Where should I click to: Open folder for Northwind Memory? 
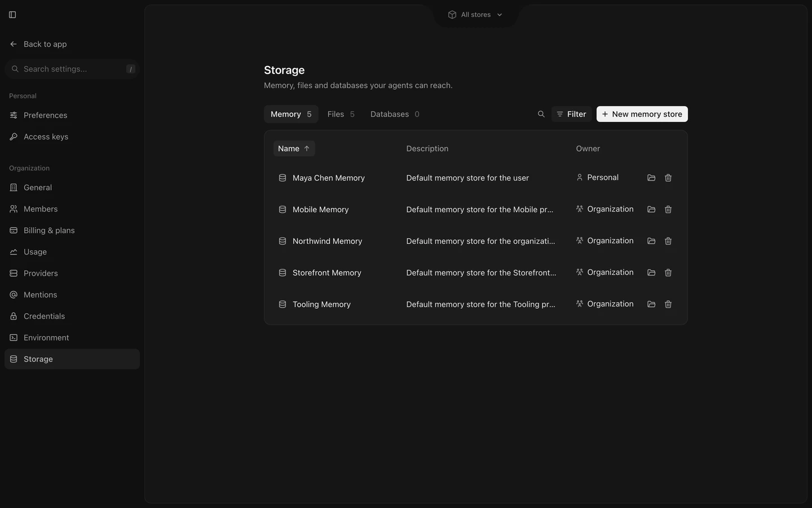click(651, 241)
